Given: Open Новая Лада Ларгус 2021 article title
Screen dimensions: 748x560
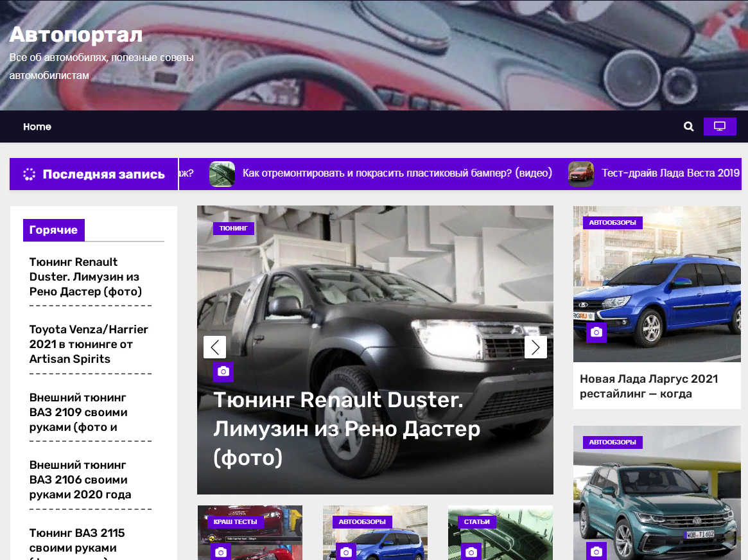Looking at the screenshot, I should coord(648,386).
